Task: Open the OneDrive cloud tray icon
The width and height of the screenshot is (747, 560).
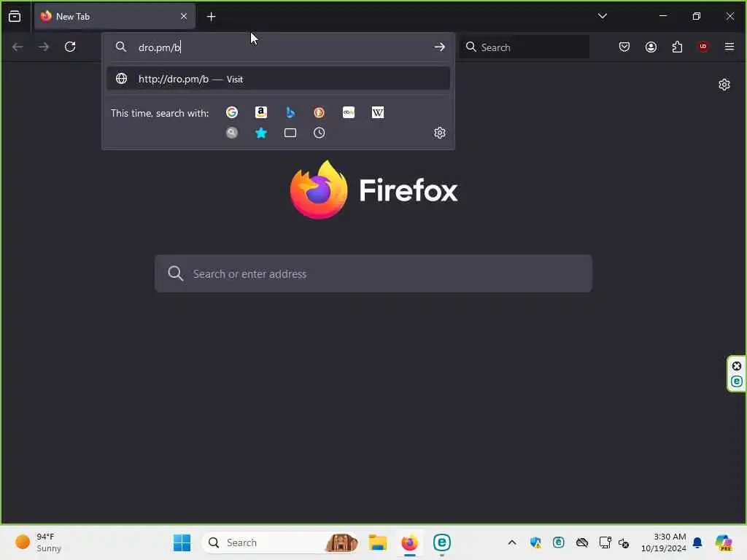Action: pyautogui.click(x=581, y=542)
